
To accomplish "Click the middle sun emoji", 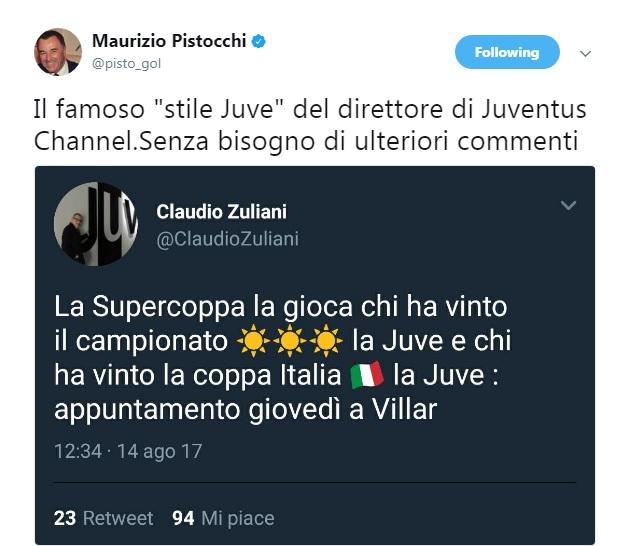I will coord(290,341).
